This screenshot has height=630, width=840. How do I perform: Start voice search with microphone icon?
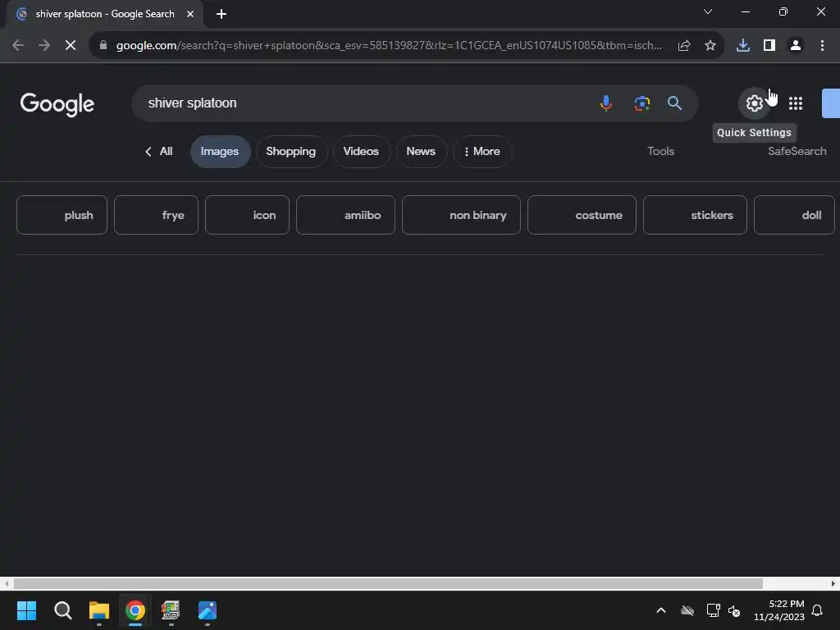coord(606,103)
